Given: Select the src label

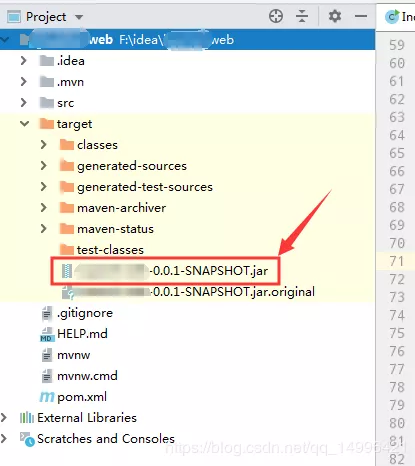Looking at the screenshot, I should click(65, 103).
